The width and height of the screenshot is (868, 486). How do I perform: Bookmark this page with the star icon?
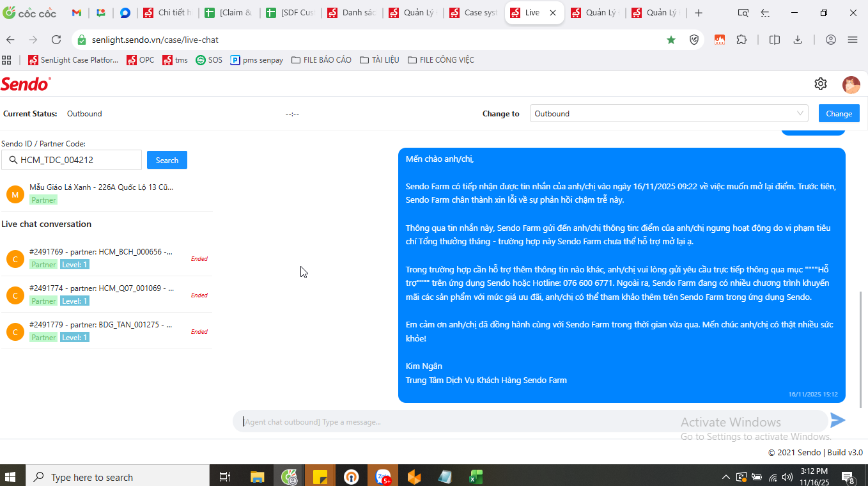pos(671,40)
